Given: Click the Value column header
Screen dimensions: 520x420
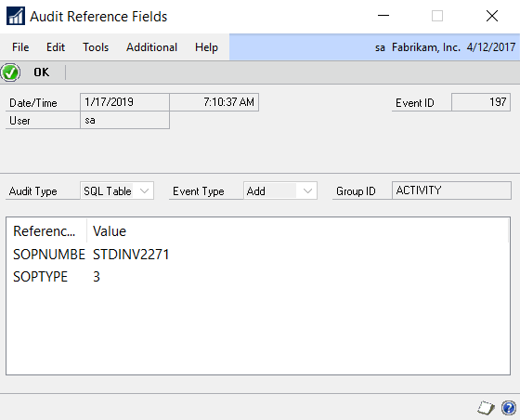Looking at the screenshot, I should click(110, 231).
